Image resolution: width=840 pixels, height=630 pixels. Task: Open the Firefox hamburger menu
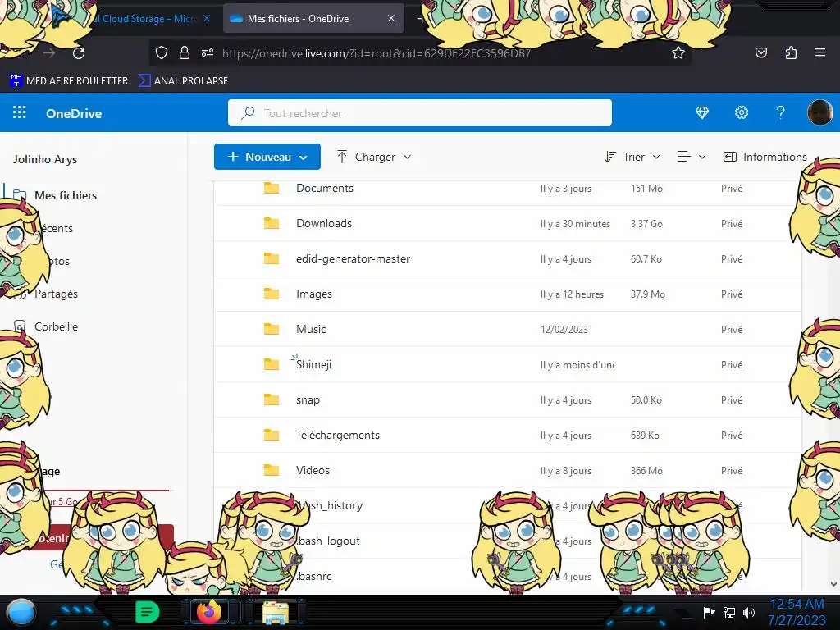click(820, 52)
